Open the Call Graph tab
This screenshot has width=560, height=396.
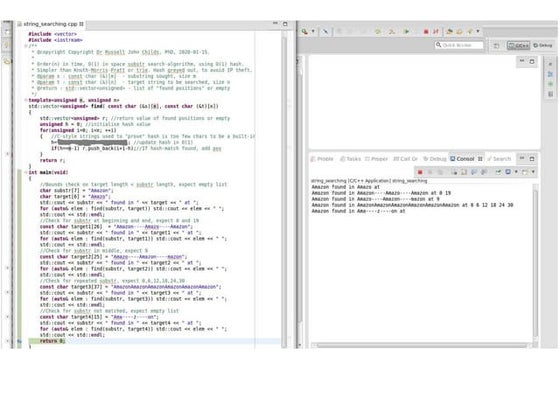pos(405,159)
